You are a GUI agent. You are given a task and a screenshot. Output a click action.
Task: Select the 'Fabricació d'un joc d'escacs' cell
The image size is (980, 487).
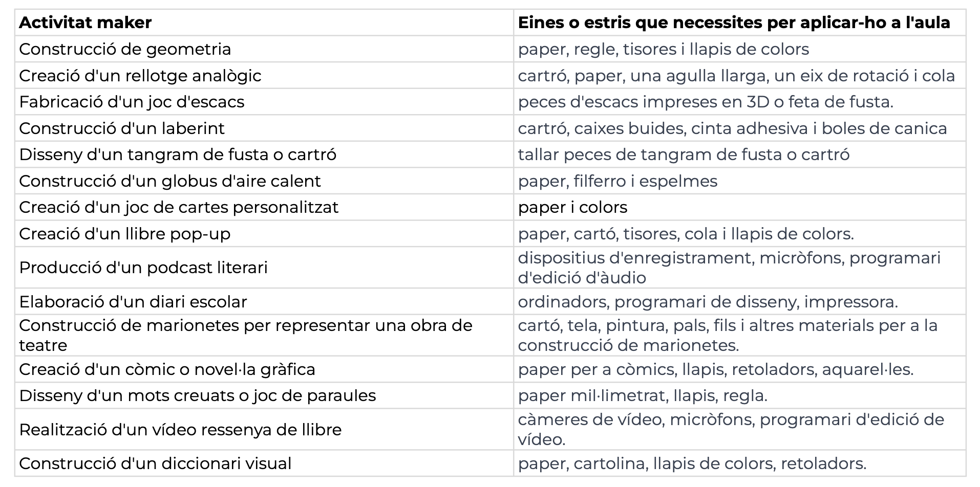(132, 102)
